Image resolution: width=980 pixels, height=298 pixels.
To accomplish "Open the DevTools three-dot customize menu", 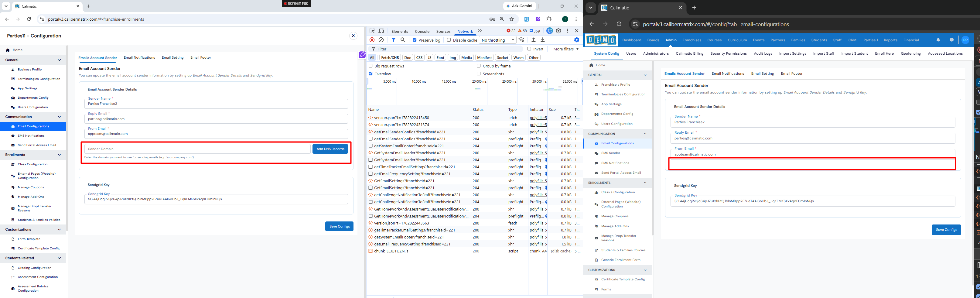I will pos(568,31).
